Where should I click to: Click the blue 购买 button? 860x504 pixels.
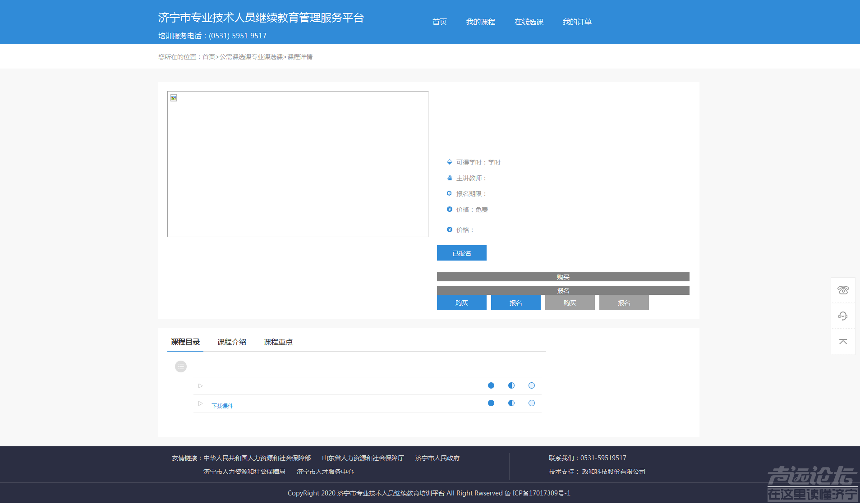(462, 302)
